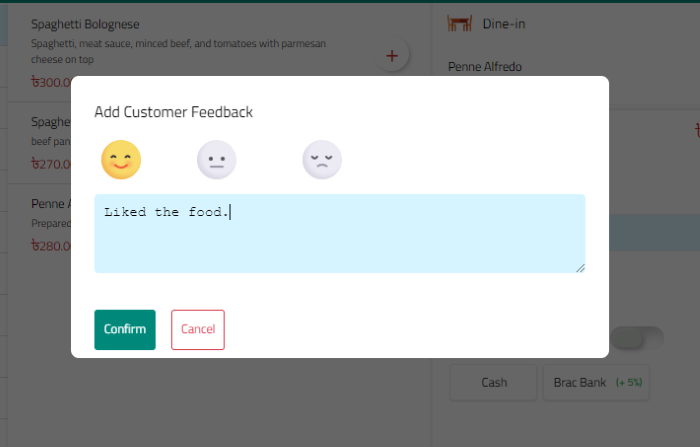Click the ৳270.00 priced Spaghetti menu item
This screenshot has width=700, height=447.
click(x=48, y=163)
